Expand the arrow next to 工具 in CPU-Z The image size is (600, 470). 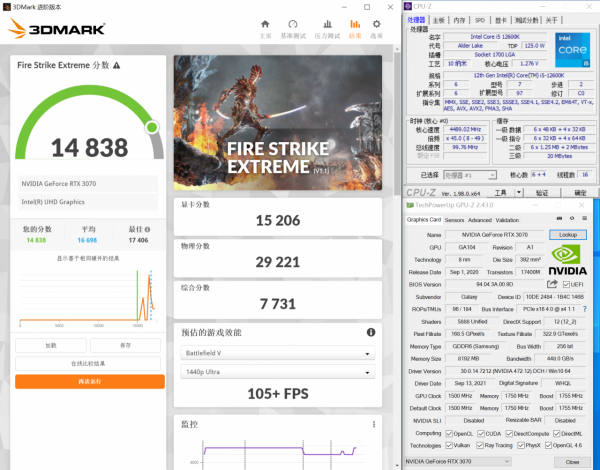(x=519, y=193)
